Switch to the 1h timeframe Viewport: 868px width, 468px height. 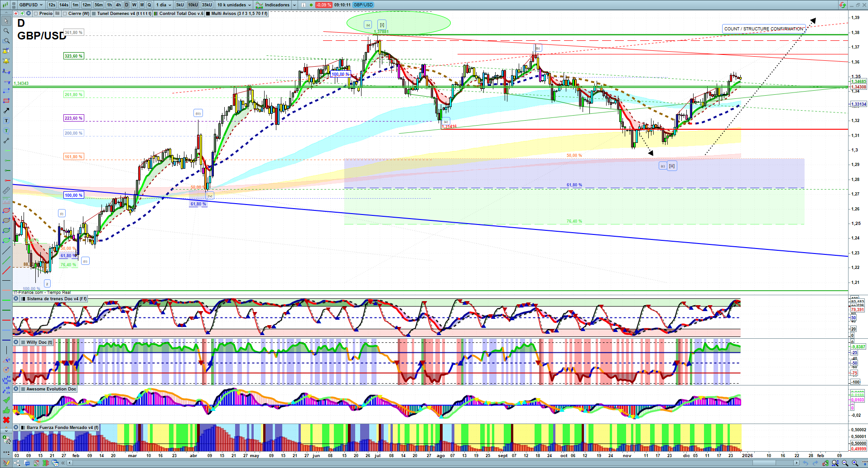(x=109, y=5)
